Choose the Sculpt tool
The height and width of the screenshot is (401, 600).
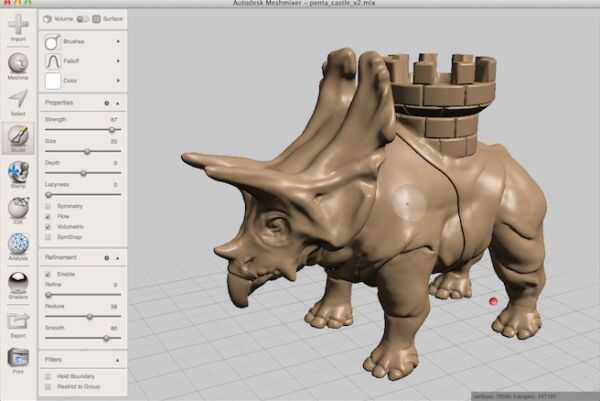tap(18, 138)
